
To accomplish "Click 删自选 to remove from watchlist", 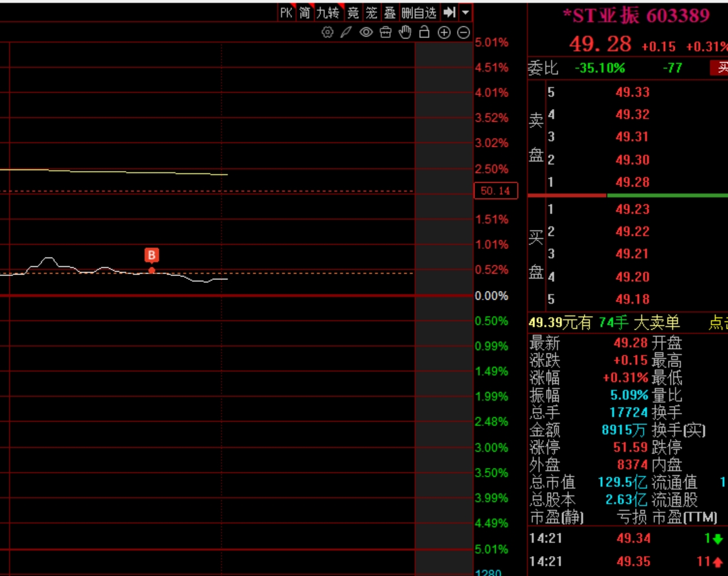I will pyautogui.click(x=420, y=12).
